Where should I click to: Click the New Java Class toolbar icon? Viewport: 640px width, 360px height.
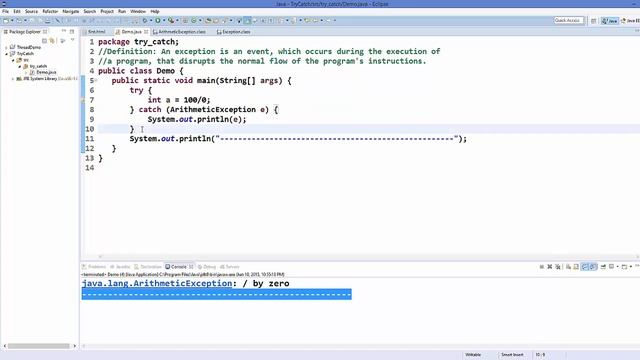click(194, 20)
